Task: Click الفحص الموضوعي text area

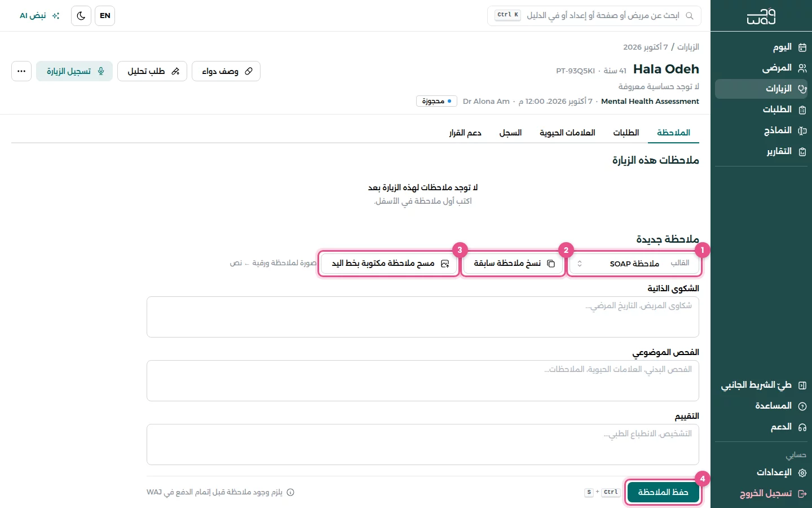Action: pyautogui.click(x=423, y=380)
